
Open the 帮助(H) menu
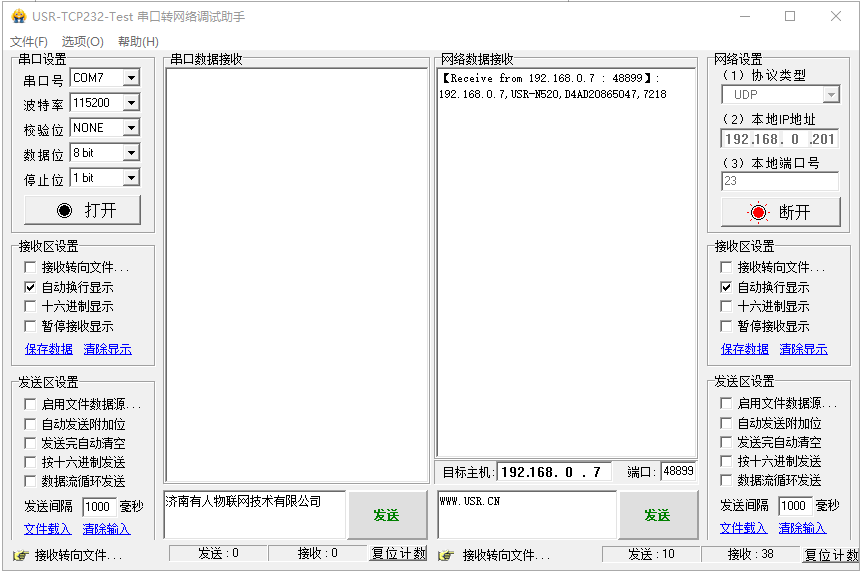tap(138, 42)
